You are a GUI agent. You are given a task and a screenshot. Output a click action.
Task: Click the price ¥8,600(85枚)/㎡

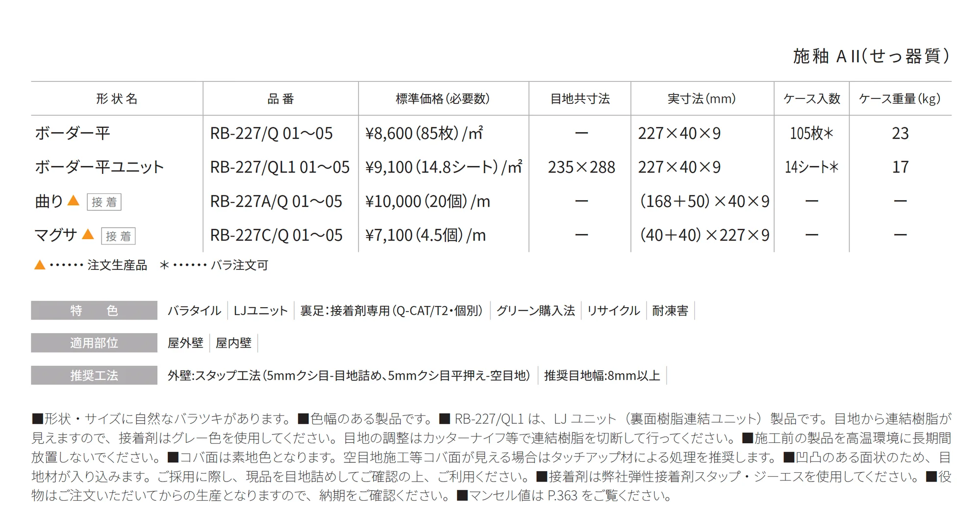424,133
